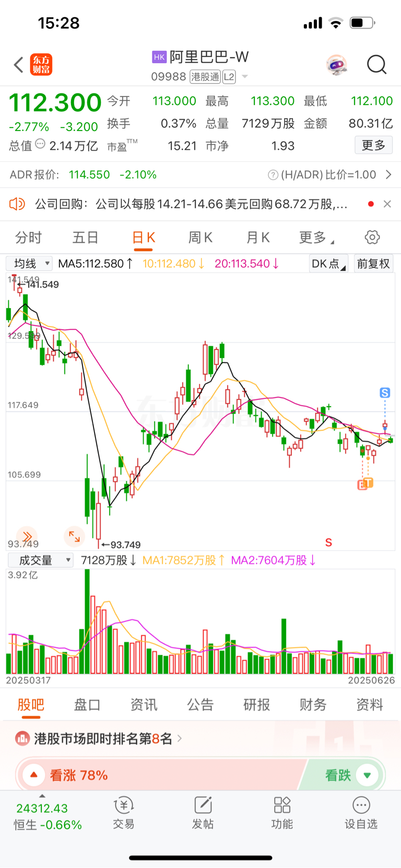401x868 pixels.
Task: Tap the L2 level badge
Action: click(x=229, y=77)
